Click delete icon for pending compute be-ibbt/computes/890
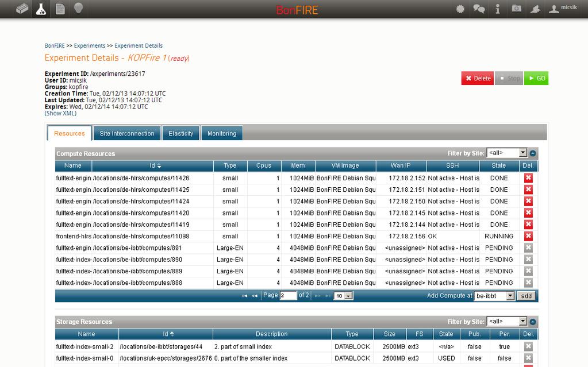 528,260
